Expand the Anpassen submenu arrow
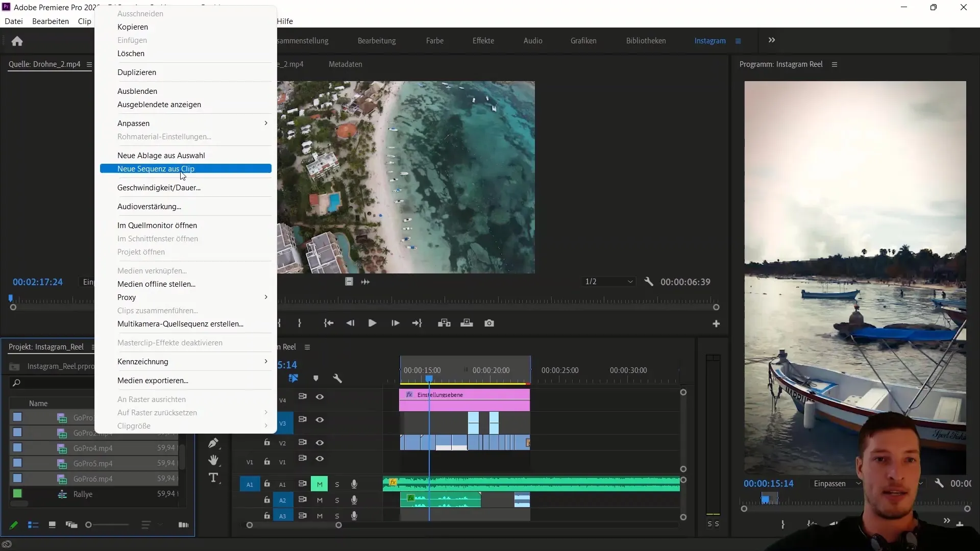This screenshot has width=980, height=551. [266, 123]
